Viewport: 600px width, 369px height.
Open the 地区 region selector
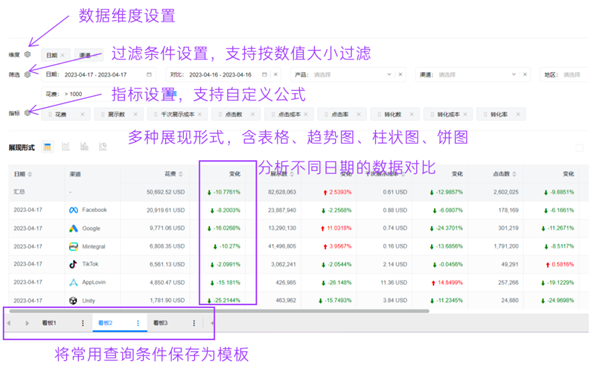coord(565,74)
